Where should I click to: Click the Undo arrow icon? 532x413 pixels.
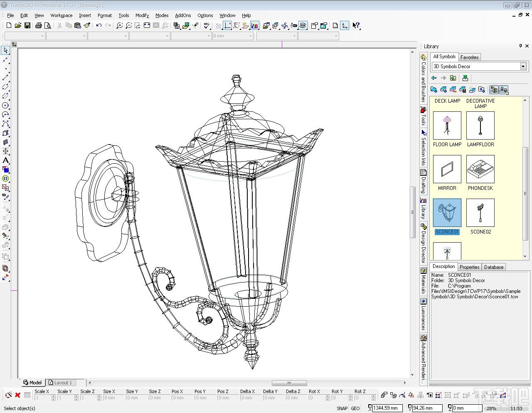pos(99,25)
